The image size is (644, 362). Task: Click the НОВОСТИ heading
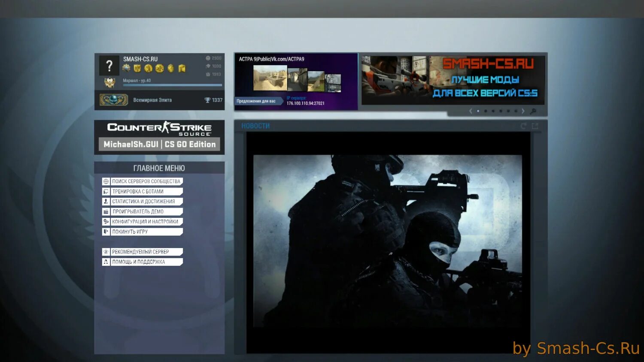(x=255, y=126)
